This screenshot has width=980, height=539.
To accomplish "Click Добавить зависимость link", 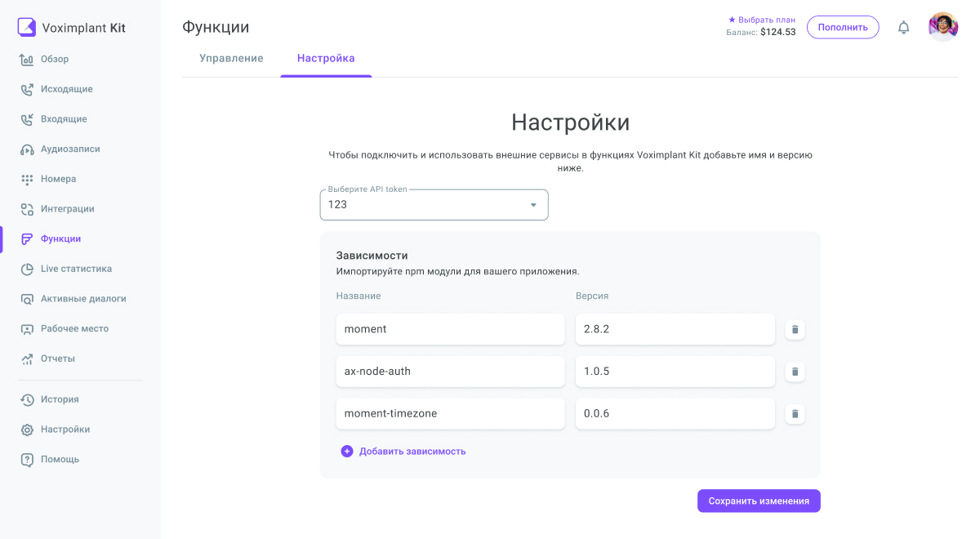I will (x=412, y=451).
